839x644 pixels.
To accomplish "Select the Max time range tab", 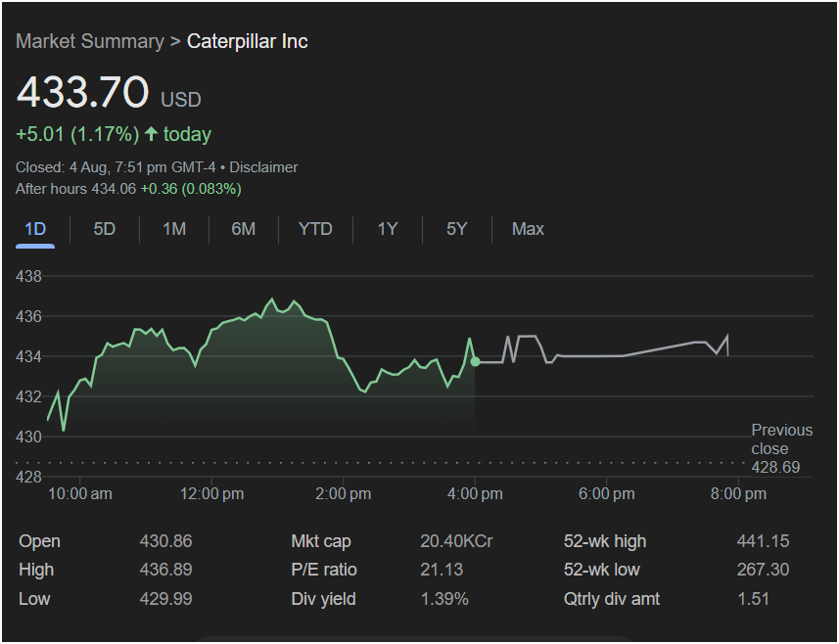I will click(x=528, y=229).
